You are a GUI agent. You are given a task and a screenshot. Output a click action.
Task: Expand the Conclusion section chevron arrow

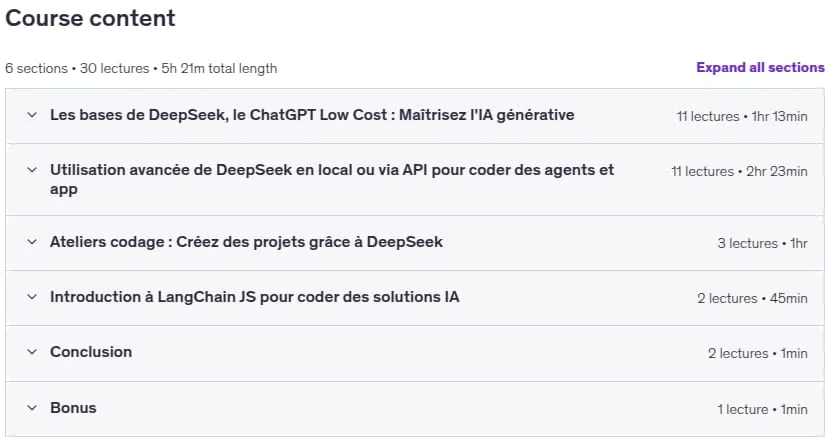click(x=32, y=352)
